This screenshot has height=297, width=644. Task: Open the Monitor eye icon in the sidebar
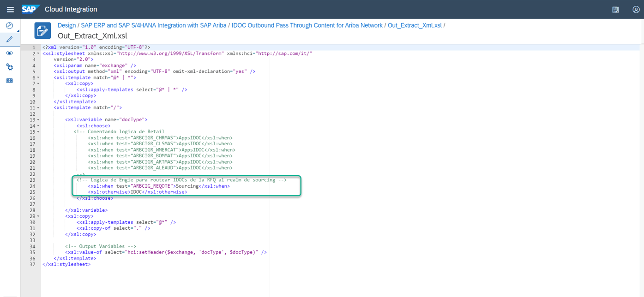point(9,53)
